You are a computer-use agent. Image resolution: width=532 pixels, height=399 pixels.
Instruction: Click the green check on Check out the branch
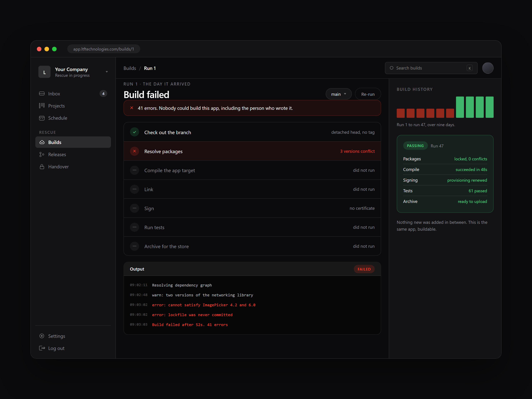[x=135, y=132]
